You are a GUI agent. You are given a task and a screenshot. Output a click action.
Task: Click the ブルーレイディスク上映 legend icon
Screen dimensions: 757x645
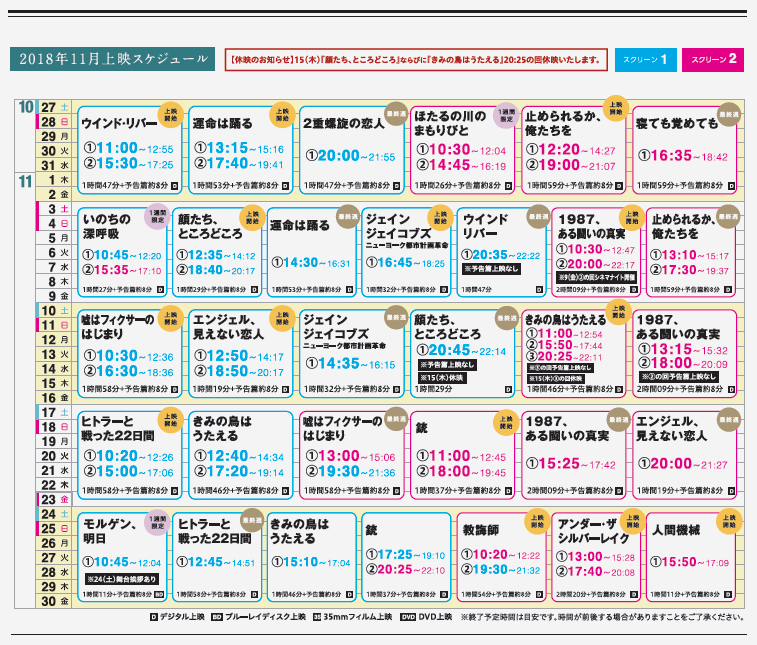coord(217,617)
